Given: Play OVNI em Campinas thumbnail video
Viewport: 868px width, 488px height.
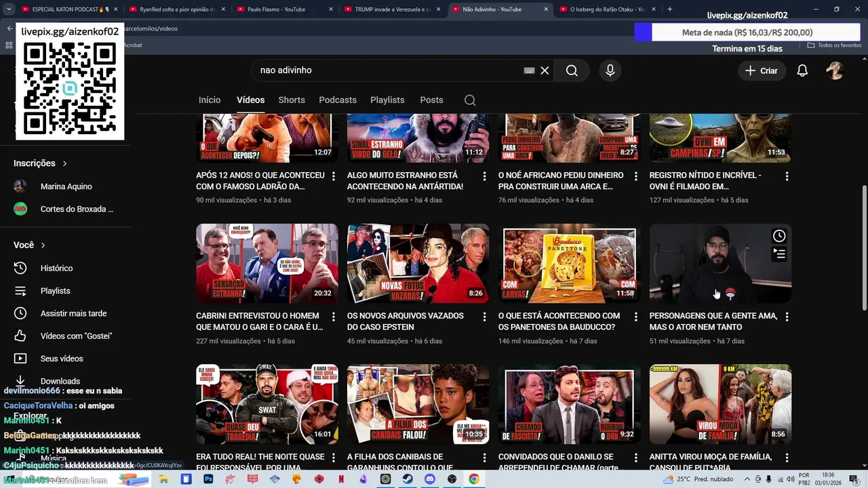Looking at the screenshot, I should [720, 138].
